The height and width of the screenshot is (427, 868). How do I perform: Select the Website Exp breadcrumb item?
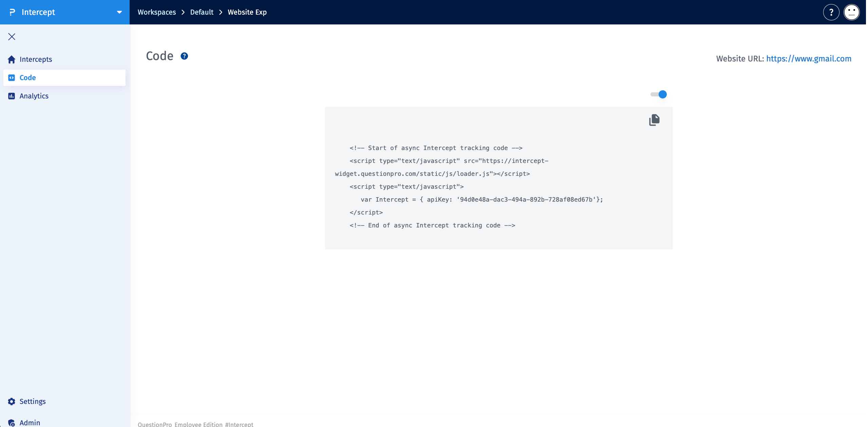(x=247, y=12)
